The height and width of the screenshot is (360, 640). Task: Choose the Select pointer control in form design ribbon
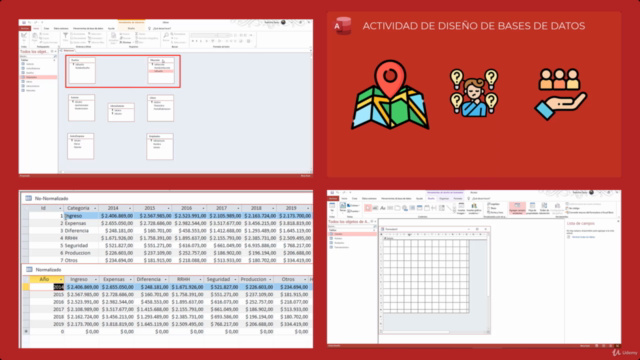tap(368, 208)
